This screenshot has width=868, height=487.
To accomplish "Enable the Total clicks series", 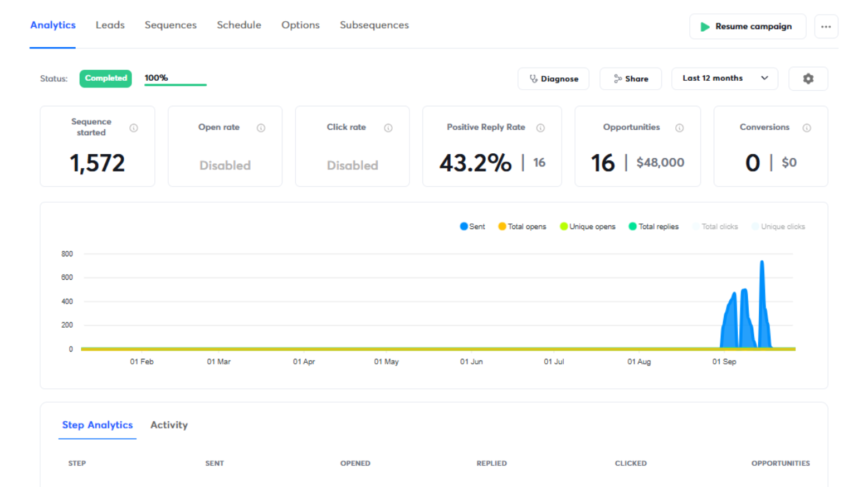I will coord(716,226).
